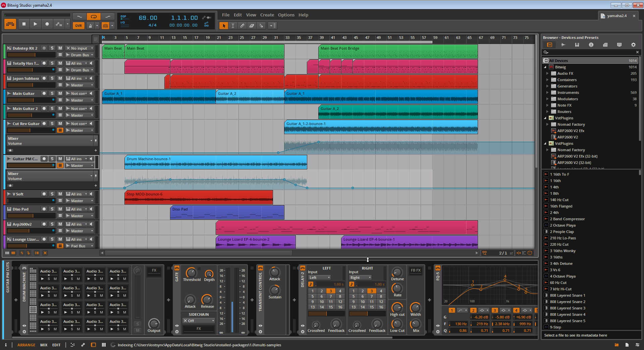Screen dimensions: 644x350
Task: Solo the Dubstep Kit 2 track
Action: pyautogui.click(x=52, y=48)
